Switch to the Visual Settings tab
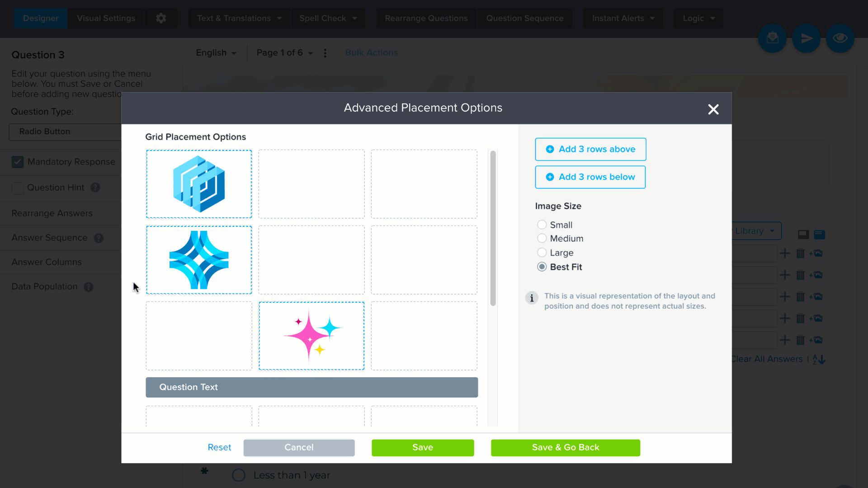This screenshot has width=868, height=488. [x=106, y=18]
